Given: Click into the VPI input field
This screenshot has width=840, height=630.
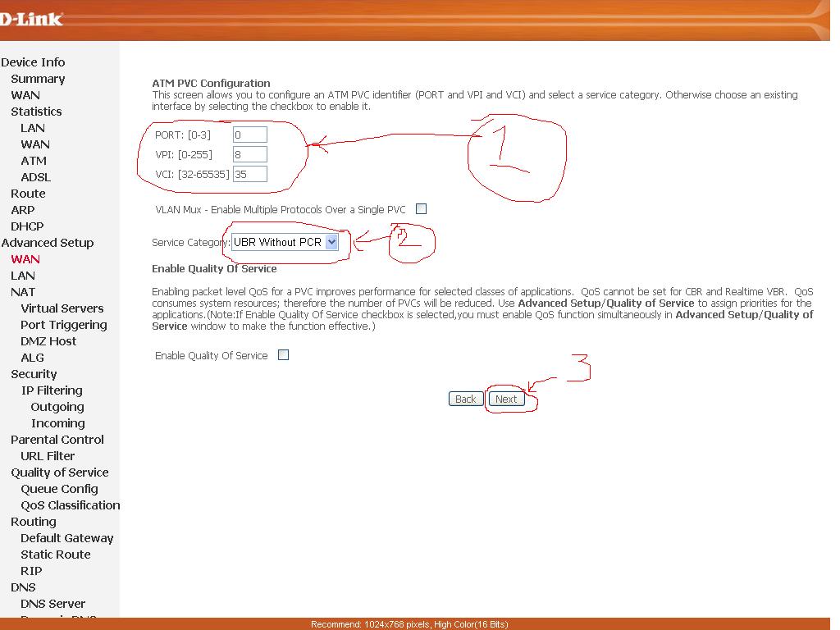Looking at the screenshot, I should (x=249, y=154).
